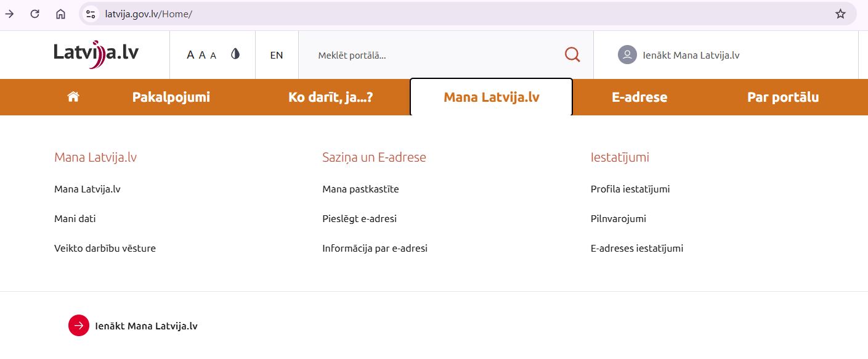Open the Par portālu menu item
This screenshot has width=868, height=359.
782,97
